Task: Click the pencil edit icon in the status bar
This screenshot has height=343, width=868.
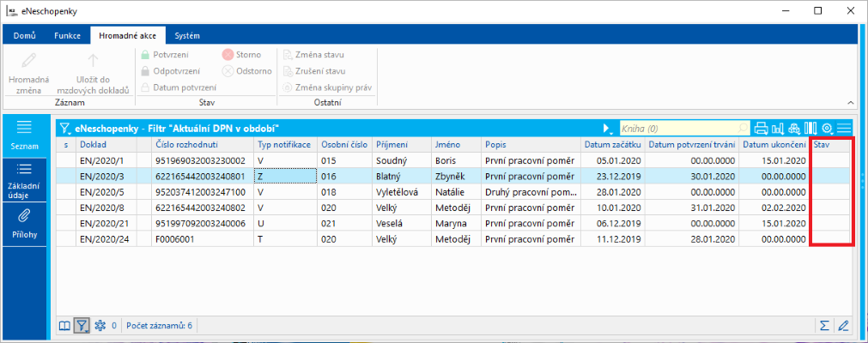Action: 843,325
